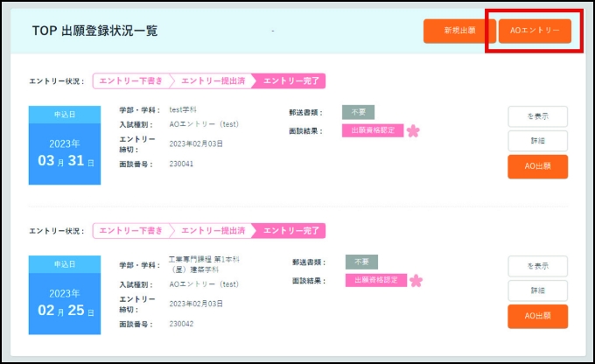Click the pink flower icon for entry 230041
Viewport: 595px width, 364px height.
413,130
